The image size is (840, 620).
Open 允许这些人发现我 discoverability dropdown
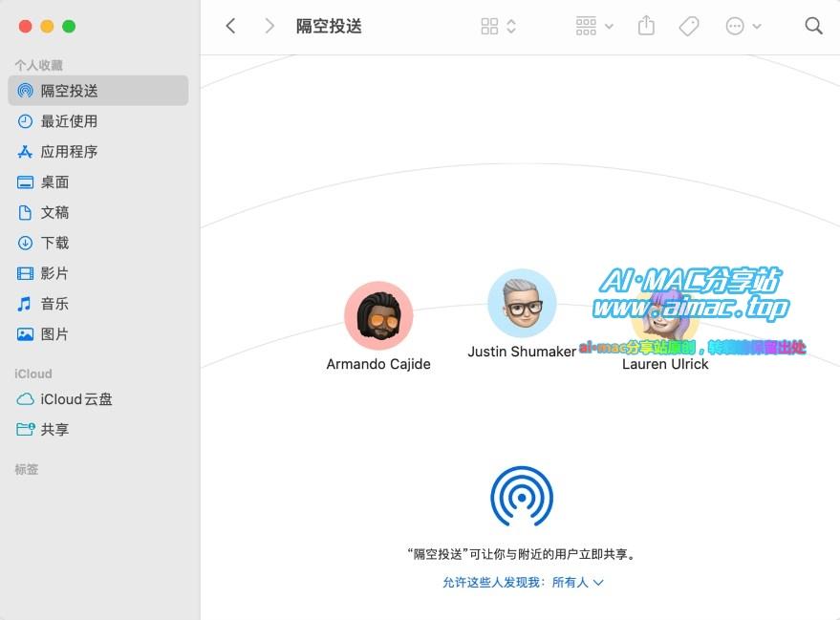pos(523,583)
